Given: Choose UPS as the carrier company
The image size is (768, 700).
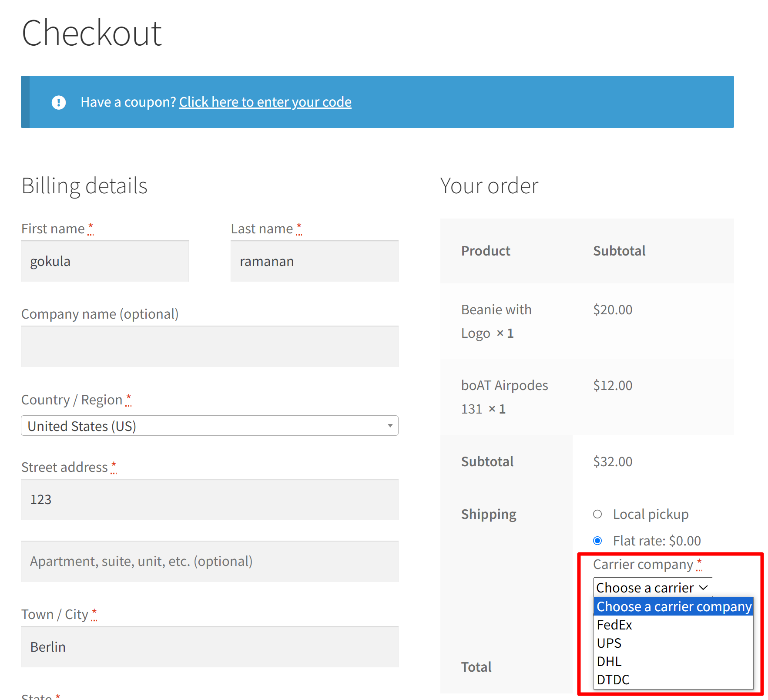Looking at the screenshot, I should pyautogui.click(x=608, y=643).
